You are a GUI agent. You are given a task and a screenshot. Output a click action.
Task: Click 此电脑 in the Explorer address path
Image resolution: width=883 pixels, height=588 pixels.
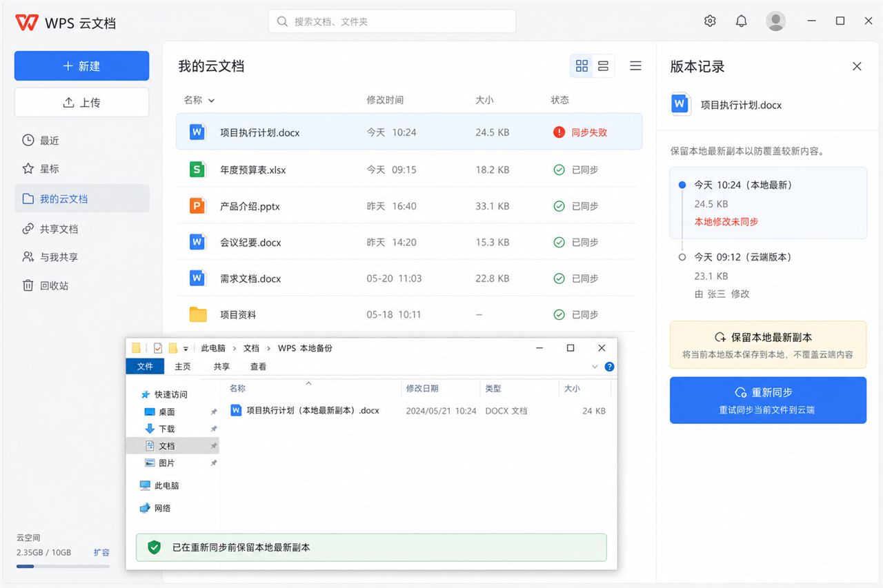214,348
